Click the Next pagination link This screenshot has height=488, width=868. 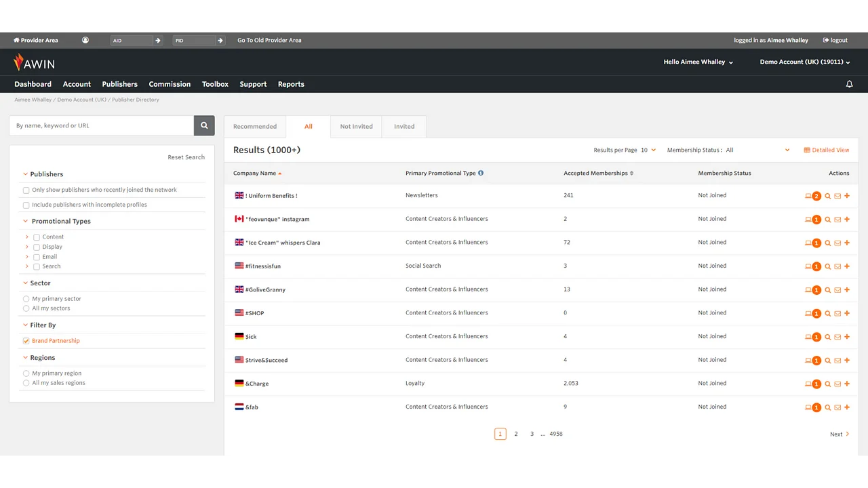pyautogui.click(x=839, y=434)
